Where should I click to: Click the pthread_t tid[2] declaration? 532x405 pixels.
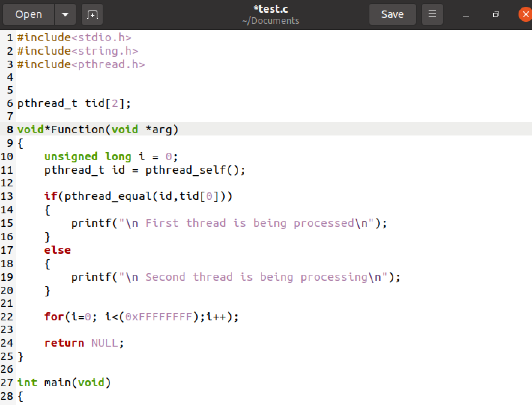click(x=74, y=103)
